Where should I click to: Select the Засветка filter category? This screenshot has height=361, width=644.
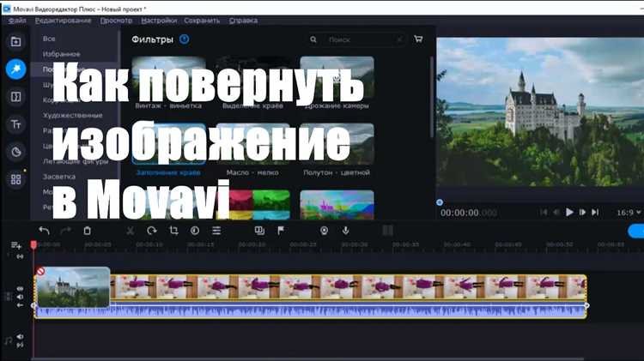(x=59, y=177)
